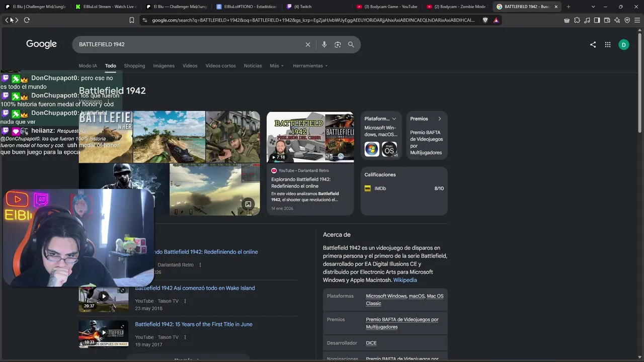Switch to Bodycam Game YouTube browser tab
Screen dimensions: 644x362
pos(386,7)
